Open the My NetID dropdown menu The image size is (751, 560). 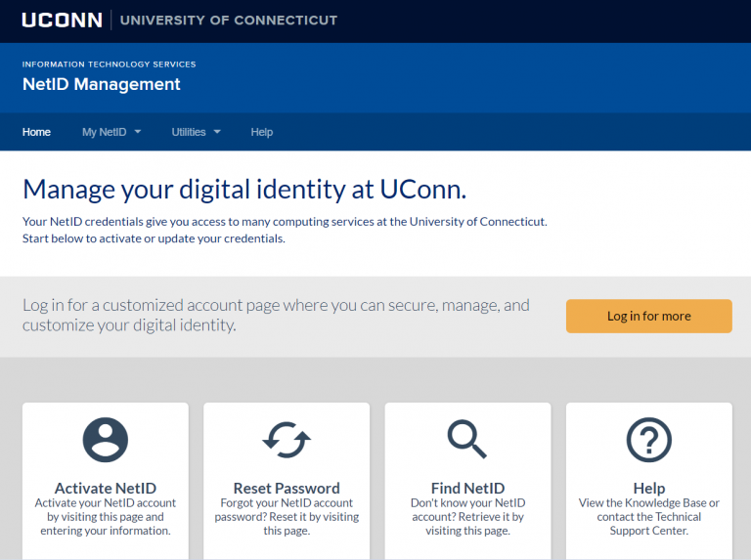(105, 132)
